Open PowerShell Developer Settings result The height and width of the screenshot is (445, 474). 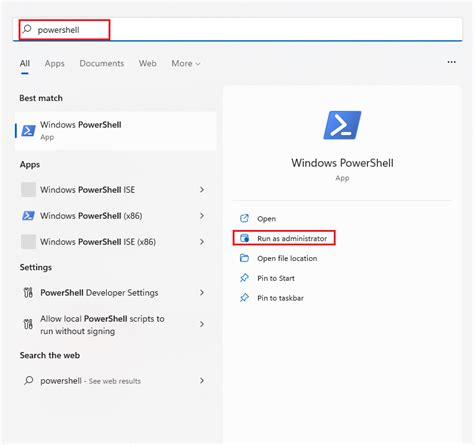tap(115, 293)
